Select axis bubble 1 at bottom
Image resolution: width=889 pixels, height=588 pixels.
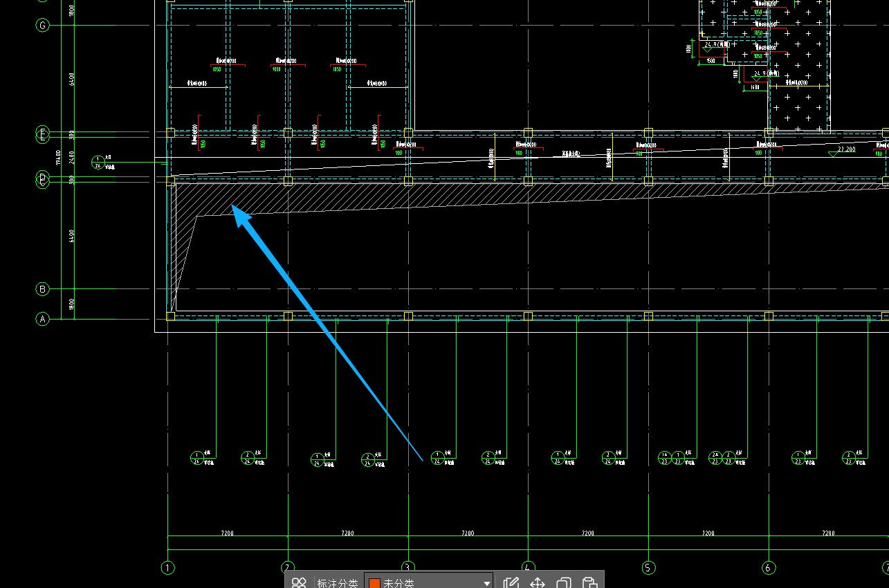(x=168, y=568)
